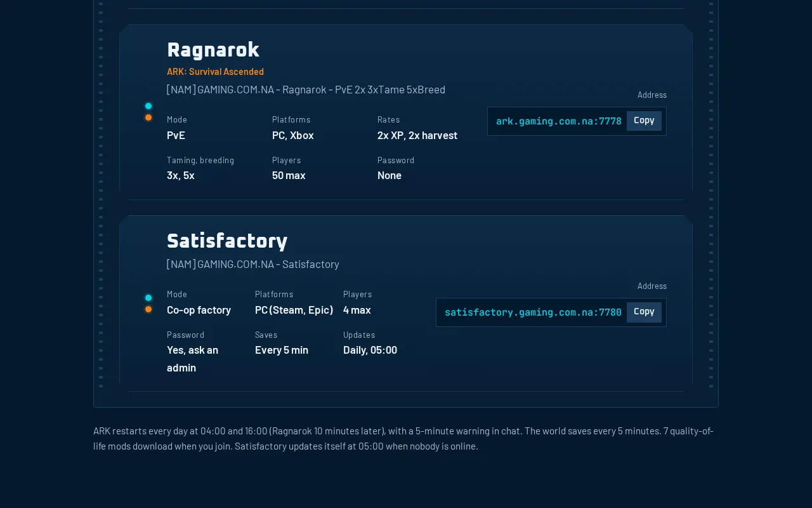Click the [NAM] GAMING.COM.NA - Satisfactory server name
This screenshot has width=812, height=508.
click(253, 264)
